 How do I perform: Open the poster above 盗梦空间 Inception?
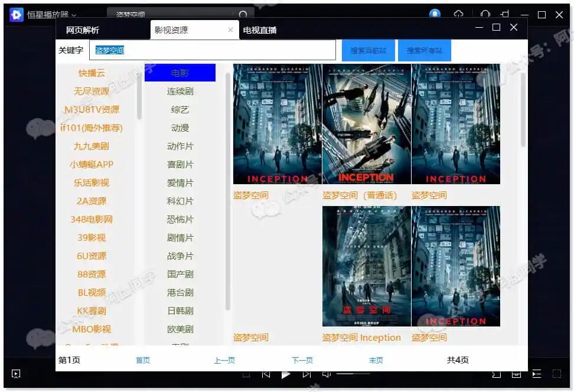coord(367,266)
